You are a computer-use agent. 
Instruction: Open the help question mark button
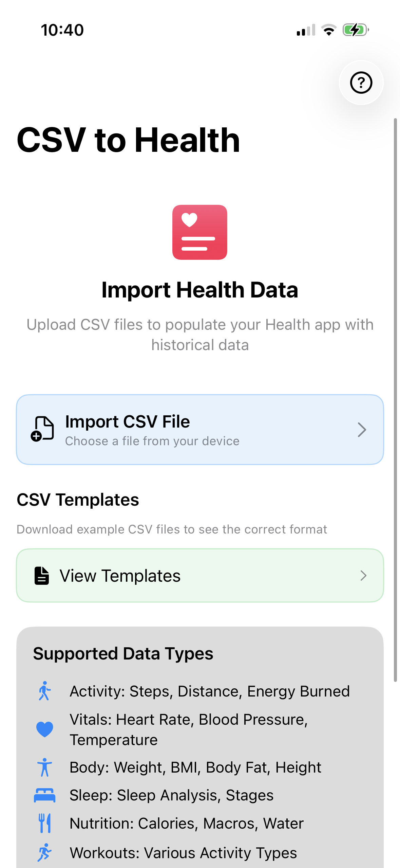click(x=361, y=83)
